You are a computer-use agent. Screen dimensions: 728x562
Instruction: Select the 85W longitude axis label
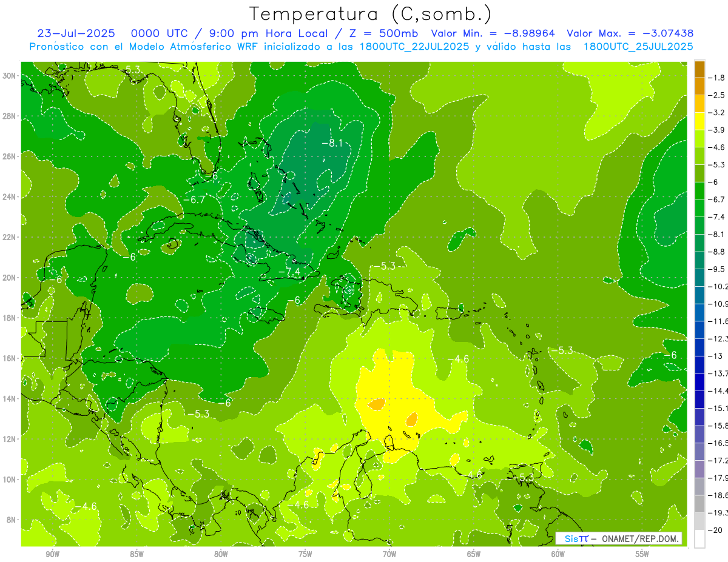[x=136, y=554]
